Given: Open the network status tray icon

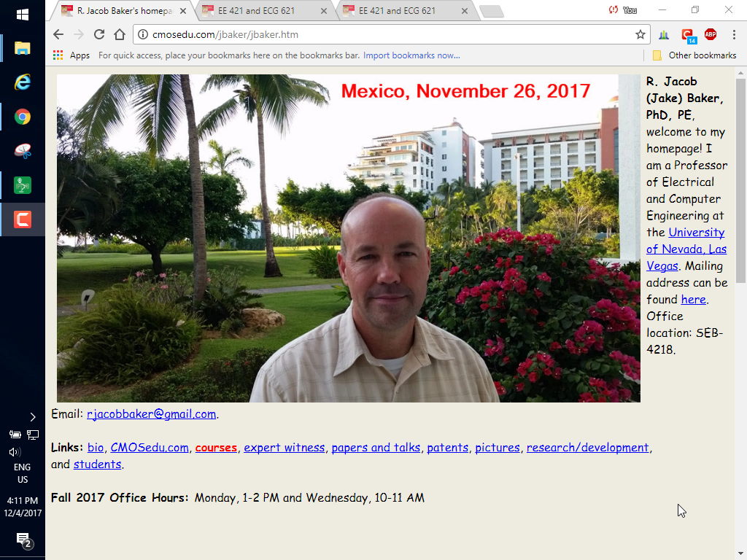Looking at the screenshot, I should coord(33,435).
